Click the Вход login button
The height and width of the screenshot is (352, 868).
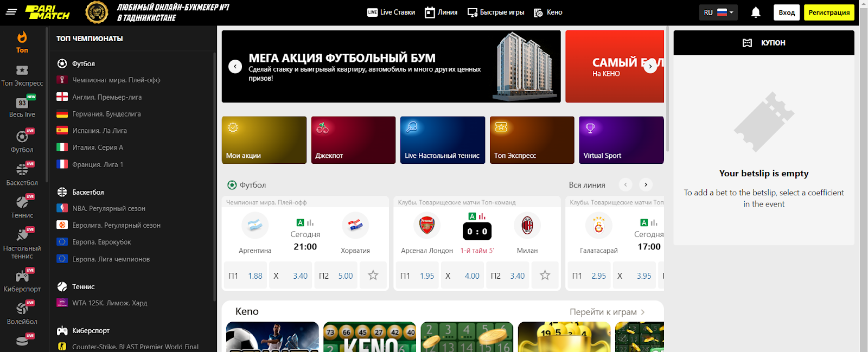pyautogui.click(x=787, y=12)
